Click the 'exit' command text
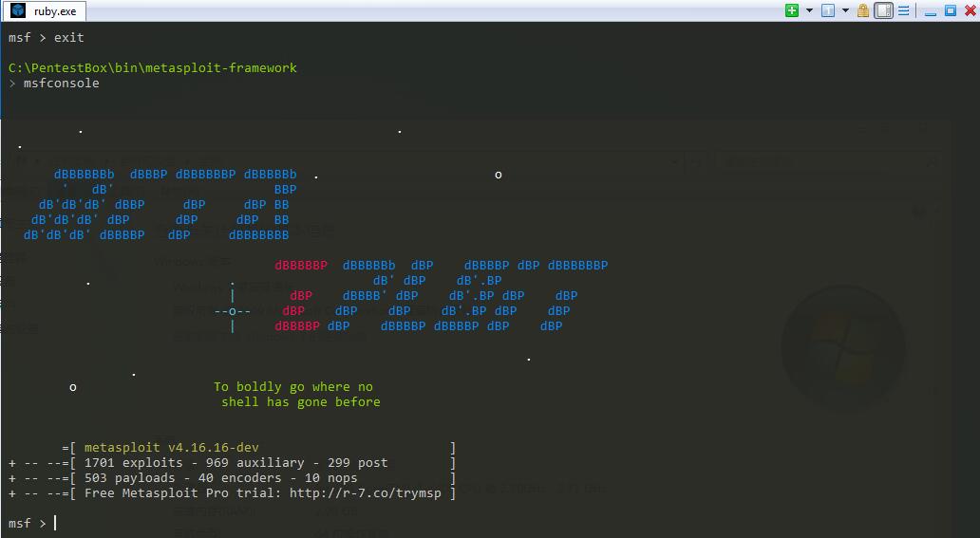 pos(68,38)
